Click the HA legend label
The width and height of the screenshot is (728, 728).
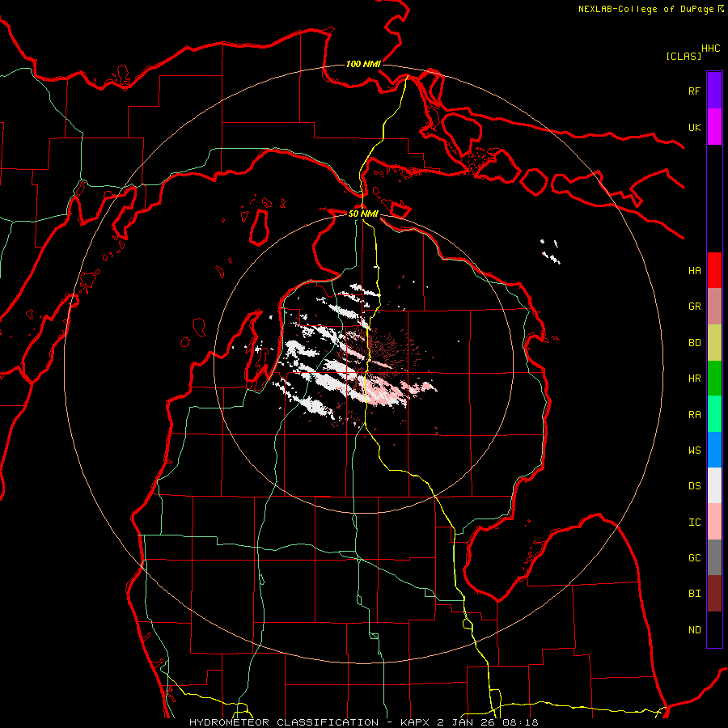coord(694,270)
